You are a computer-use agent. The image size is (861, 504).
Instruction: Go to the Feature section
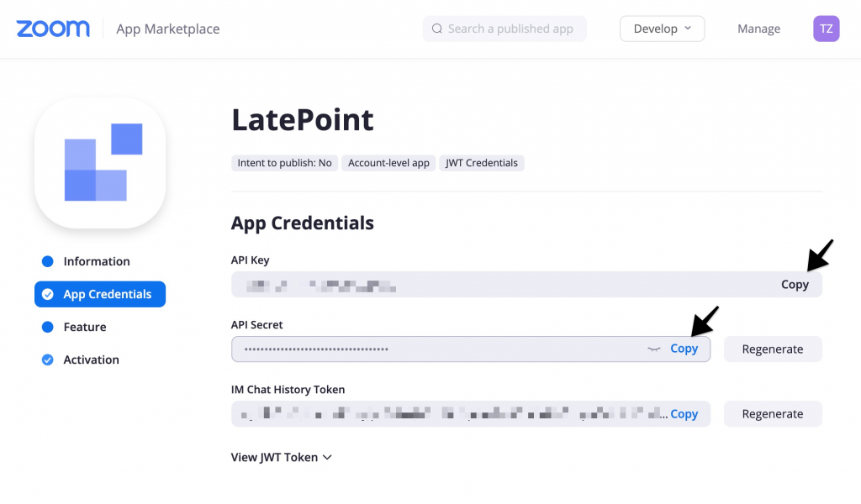point(85,328)
